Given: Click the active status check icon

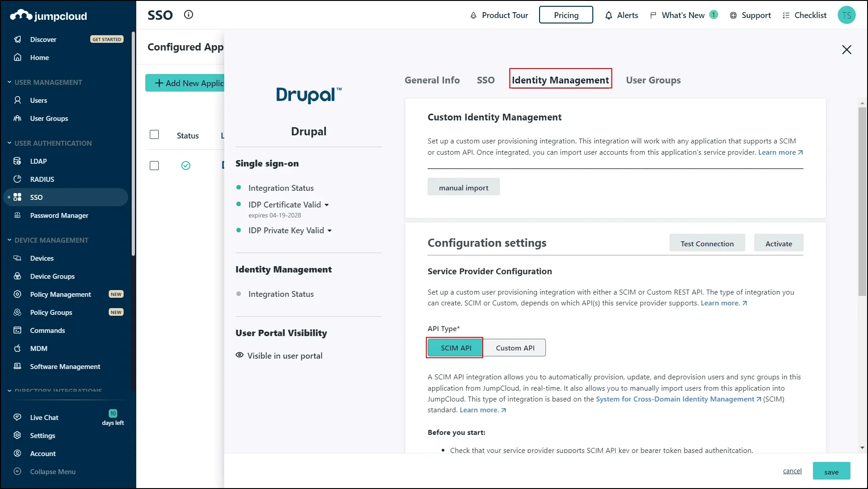Looking at the screenshot, I should pos(186,166).
